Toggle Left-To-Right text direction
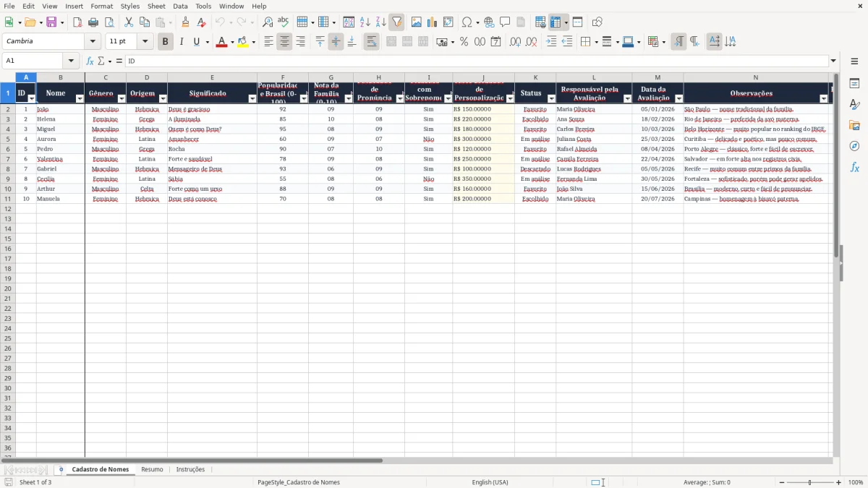The height and width of the screenshot is (488, 868). point(678,42)
